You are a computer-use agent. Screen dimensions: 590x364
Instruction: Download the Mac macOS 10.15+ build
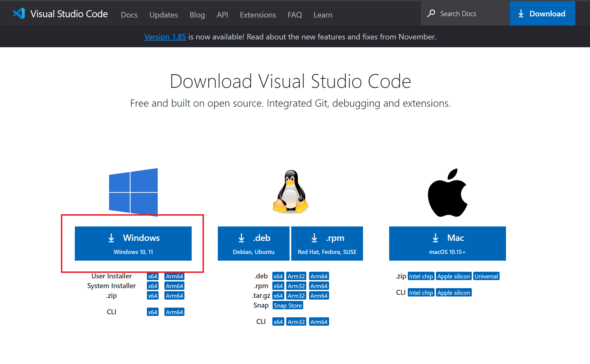[447, 243]
